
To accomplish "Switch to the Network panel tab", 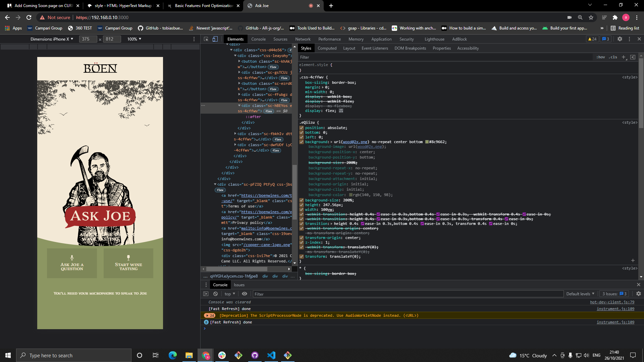I will [303, 39].
